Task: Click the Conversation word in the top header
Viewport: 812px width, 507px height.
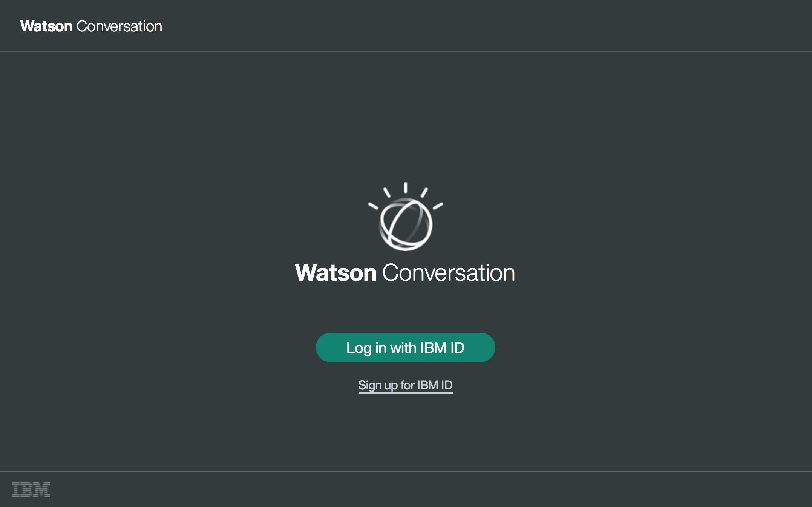Action: tap(119, 26)
